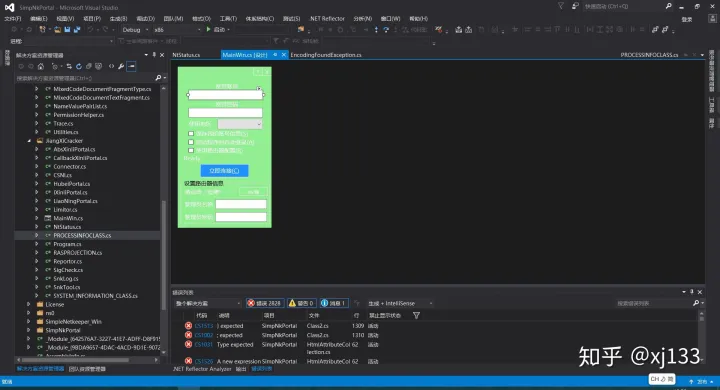Select Program.cs in the solution tree

(67, 244)
